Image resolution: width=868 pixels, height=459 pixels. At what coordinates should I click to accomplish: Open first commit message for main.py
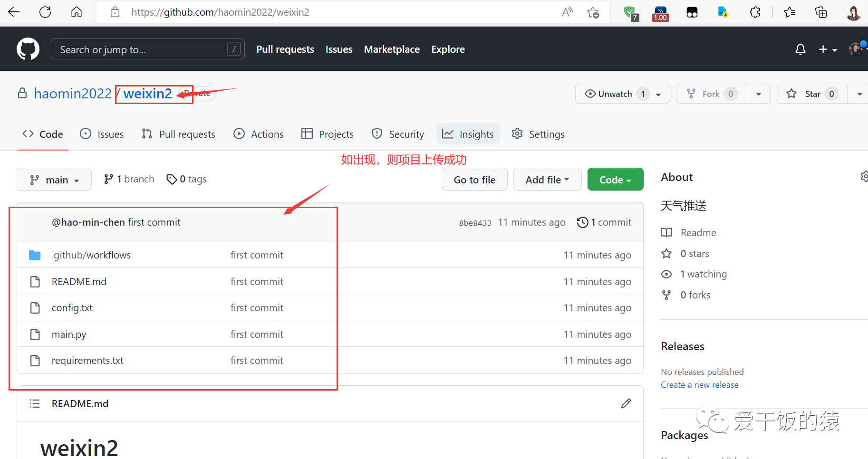coord(257,335)
